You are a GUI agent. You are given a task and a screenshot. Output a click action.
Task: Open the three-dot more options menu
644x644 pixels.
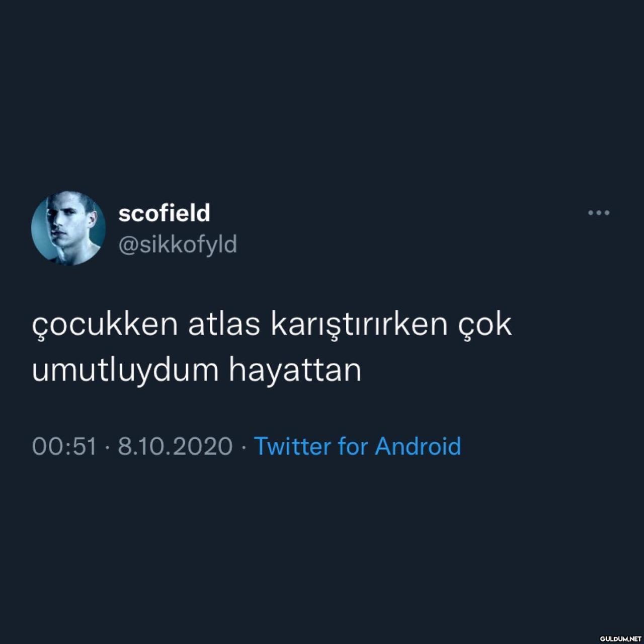click(x=599, y=213)
